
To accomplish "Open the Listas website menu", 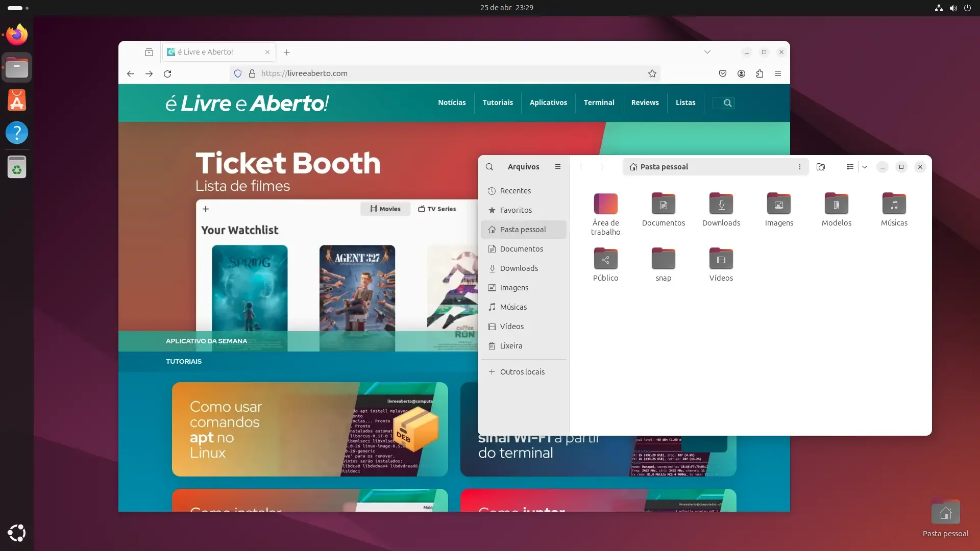I will coord(685,103).
